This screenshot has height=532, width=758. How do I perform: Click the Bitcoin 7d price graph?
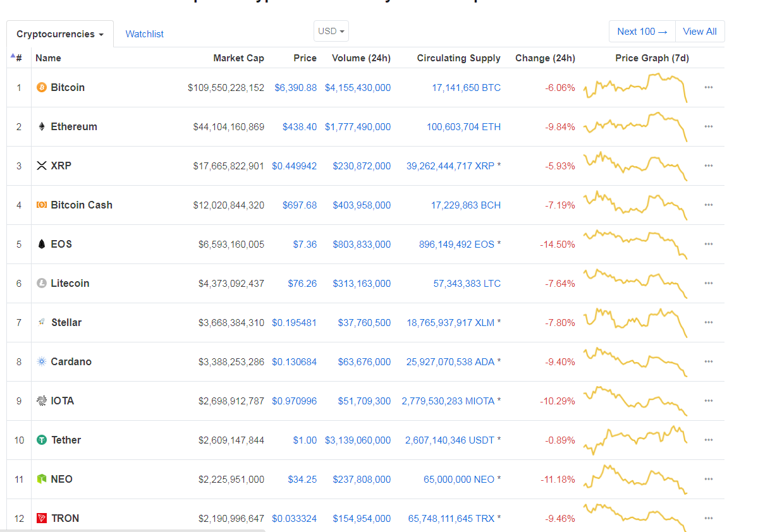tap(635, 87)
